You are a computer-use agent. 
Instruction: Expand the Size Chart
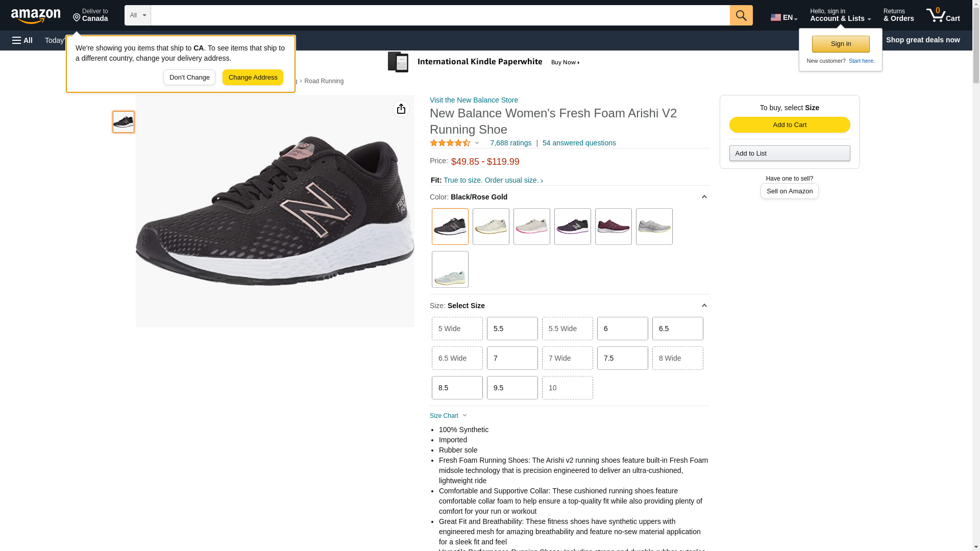click(448, 416)
